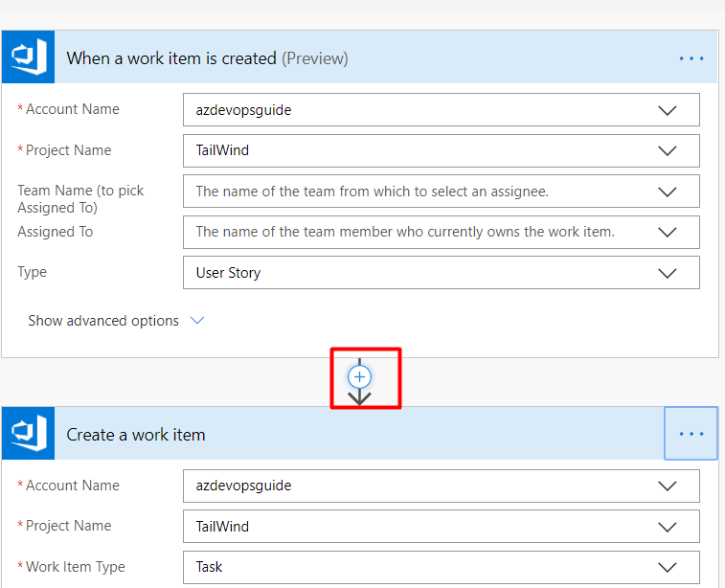Open the Assigned To dropdown
Viewport: 725px width, 588px height.
pos(442,232)
